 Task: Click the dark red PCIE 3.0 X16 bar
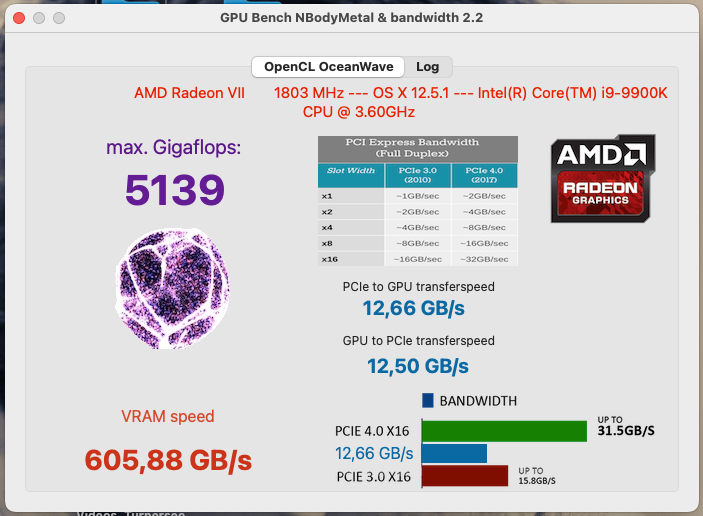click(465, 476)
